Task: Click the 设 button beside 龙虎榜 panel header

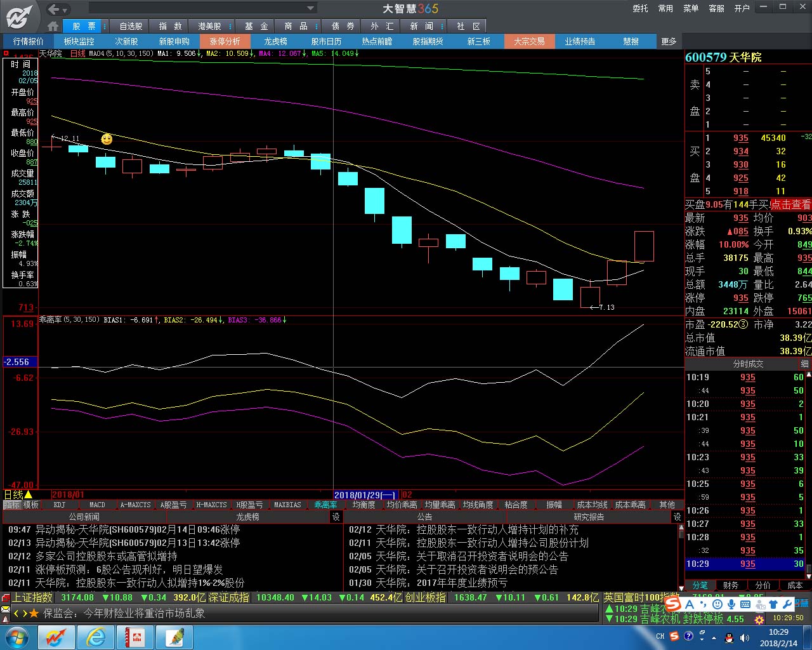Action: (x=336, y=517)
